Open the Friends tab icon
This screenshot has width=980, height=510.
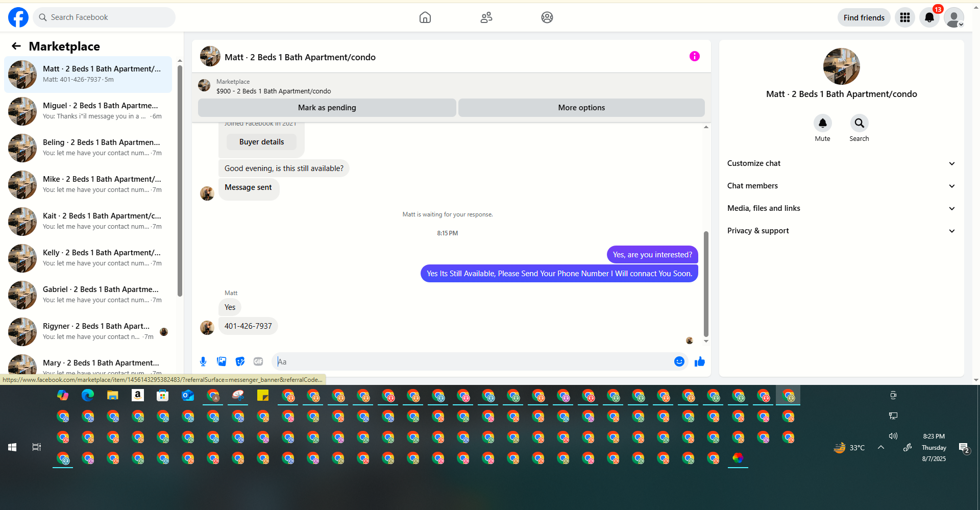486,17
